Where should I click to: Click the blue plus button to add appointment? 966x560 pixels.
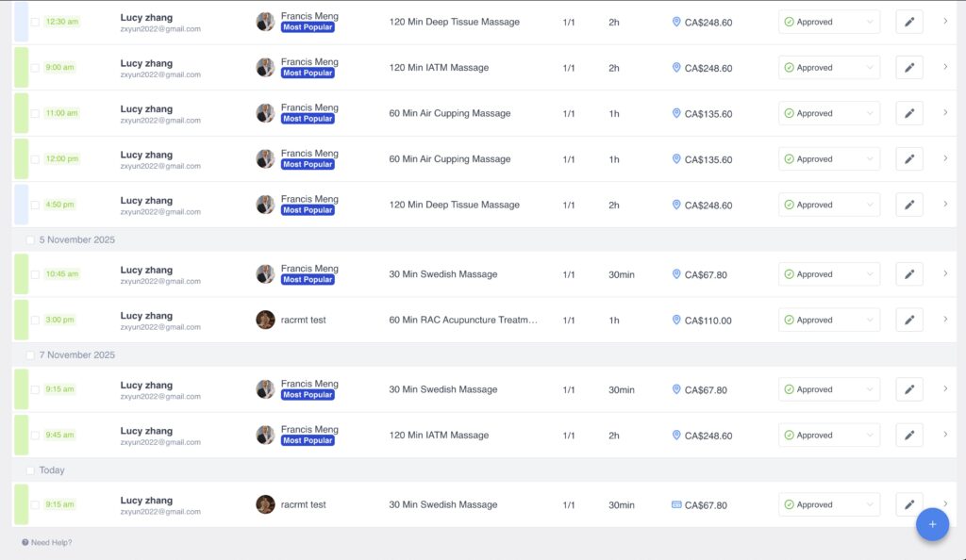click(x=932, y=524)
